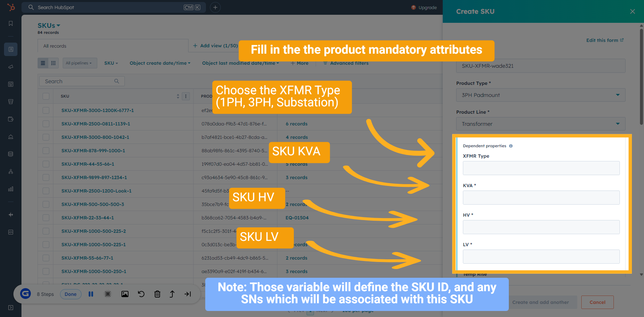The width and height of the screenshot is (644, 317).
Task: Open Object last modified date/time filter
Action: click(x=240, y=63)
